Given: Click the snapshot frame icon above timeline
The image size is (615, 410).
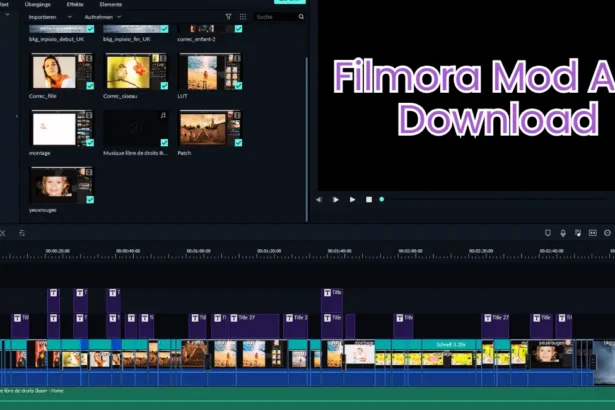Looking at the screenshot, I should 593,233.
